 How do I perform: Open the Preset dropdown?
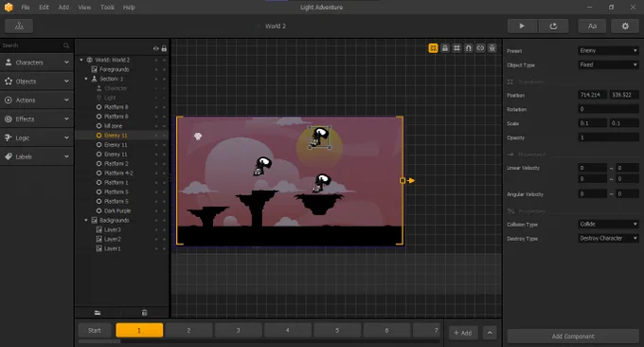[x=608, y=50]
